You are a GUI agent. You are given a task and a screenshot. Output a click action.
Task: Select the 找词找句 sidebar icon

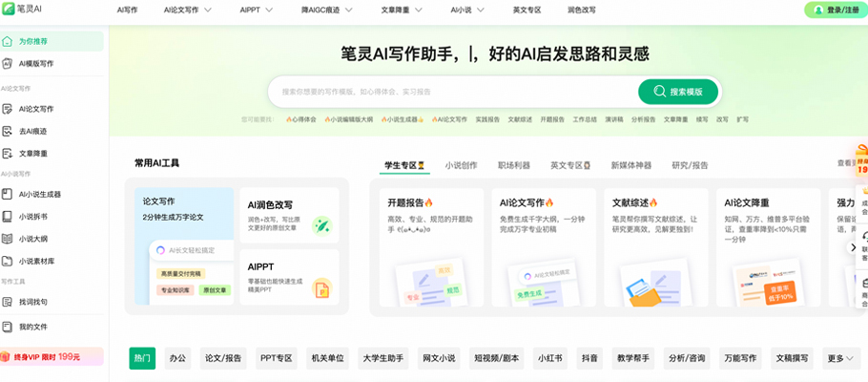(8, 302)
